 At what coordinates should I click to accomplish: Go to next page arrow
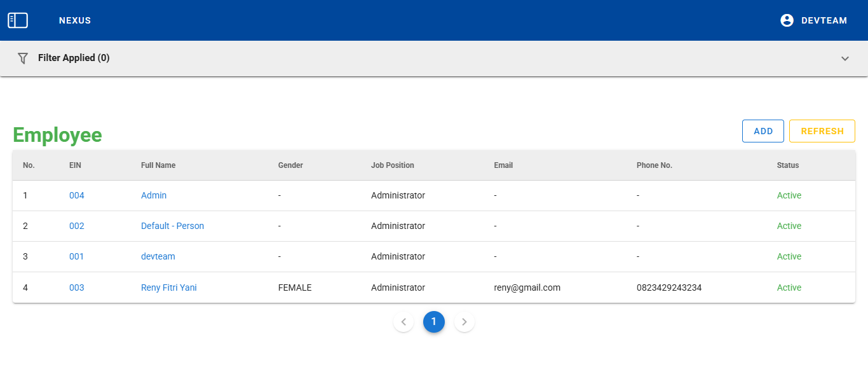(x=465, y=322)
